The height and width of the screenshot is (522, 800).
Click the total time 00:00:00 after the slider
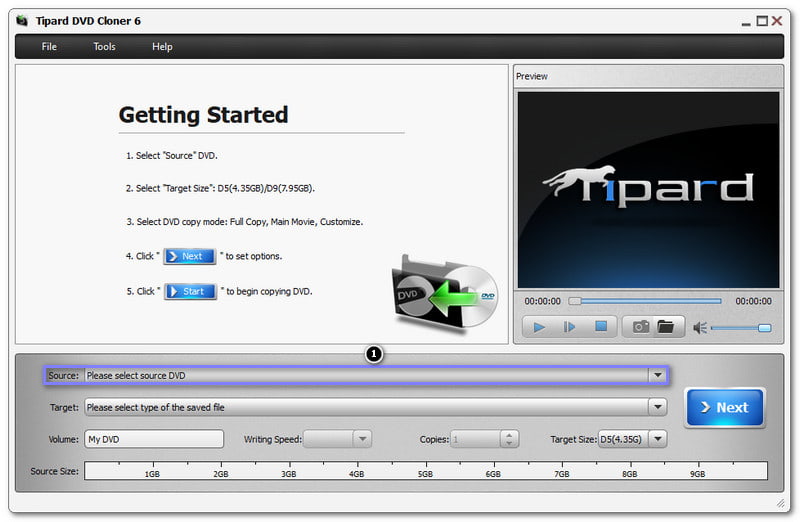point(753,301)
